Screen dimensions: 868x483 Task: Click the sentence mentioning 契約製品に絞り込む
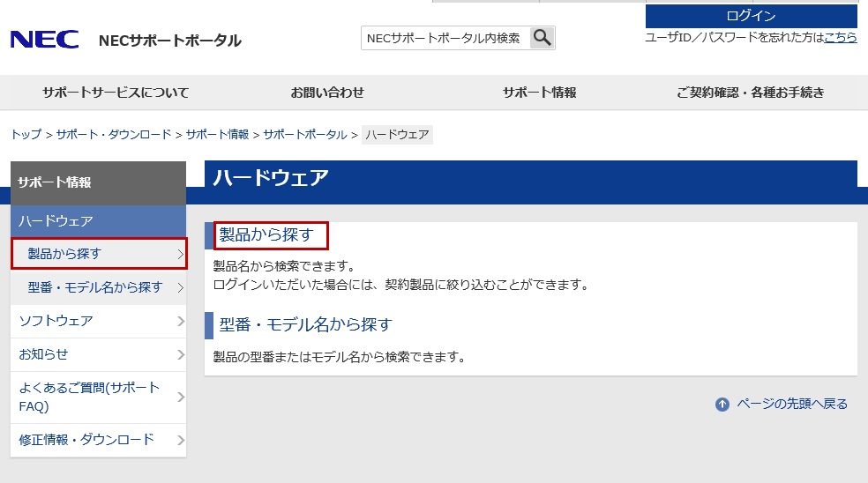[402, 286]
